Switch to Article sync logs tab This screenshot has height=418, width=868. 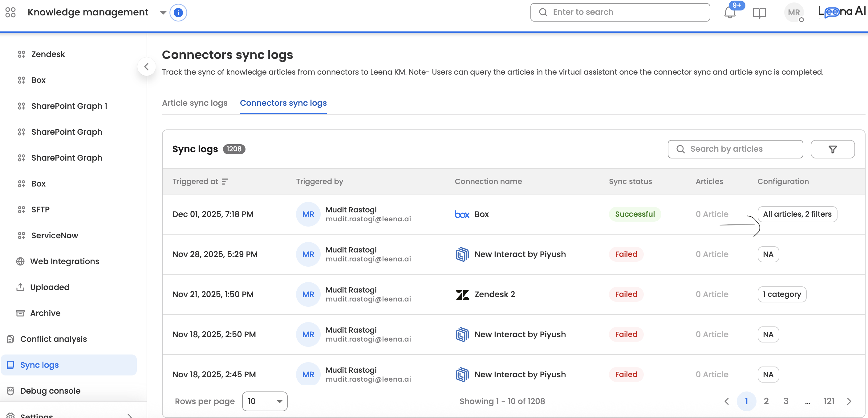click(194, 103)
